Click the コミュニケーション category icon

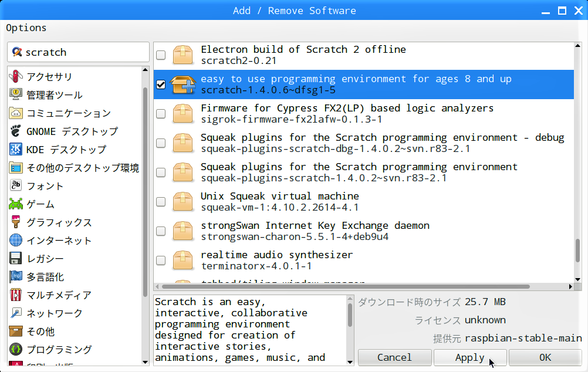16,113
